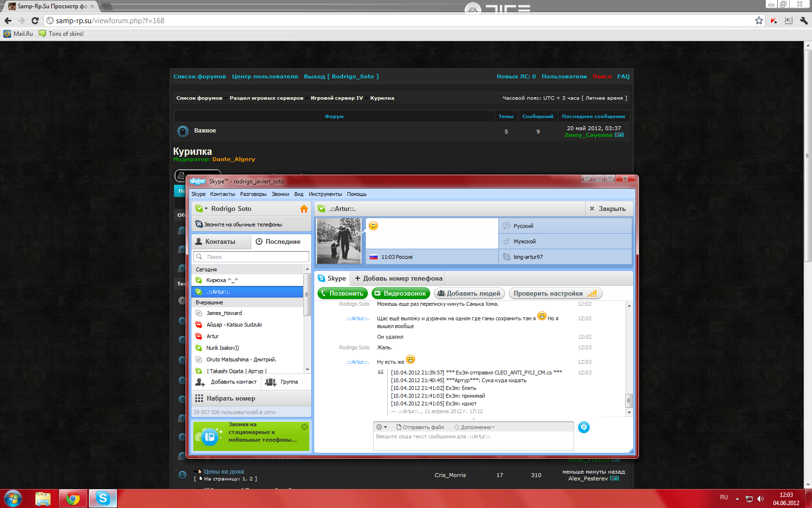
Task: Open Windows Explorer from taskbar
Action: (x=43, y=498)
